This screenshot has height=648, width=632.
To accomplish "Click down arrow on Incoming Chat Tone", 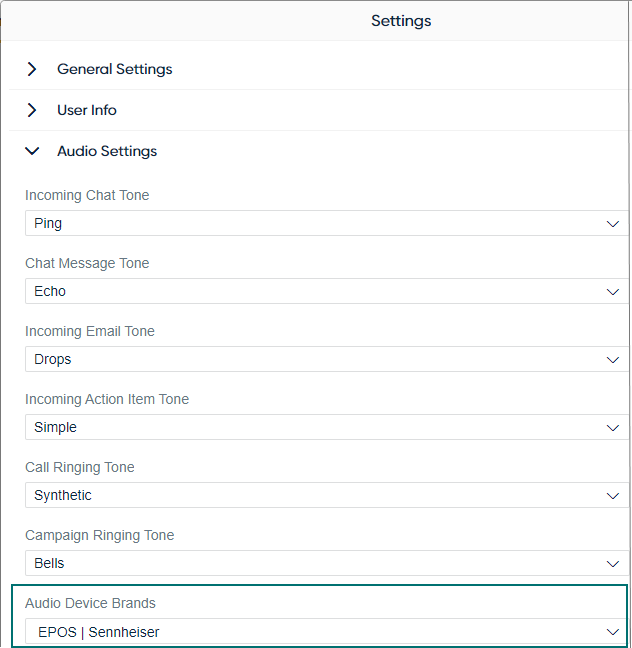I will [613, 224].
